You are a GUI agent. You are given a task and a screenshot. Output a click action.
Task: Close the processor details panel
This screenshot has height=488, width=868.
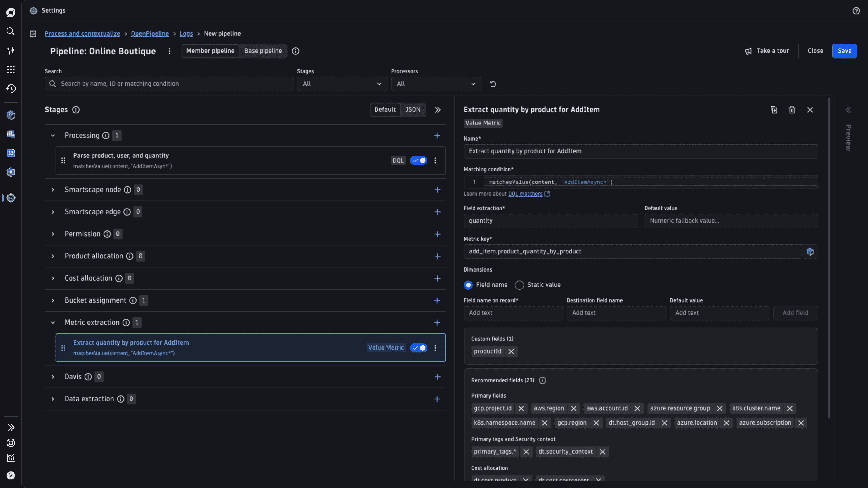[810, 110]
